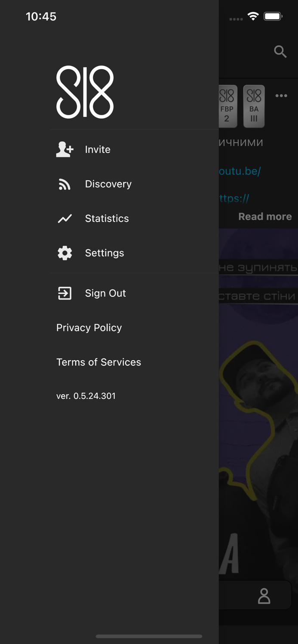Tap the person-add icon next to Invite
The width and height of the screenshot is (298, 644).
pyautogui.click(x=65, y=149)
